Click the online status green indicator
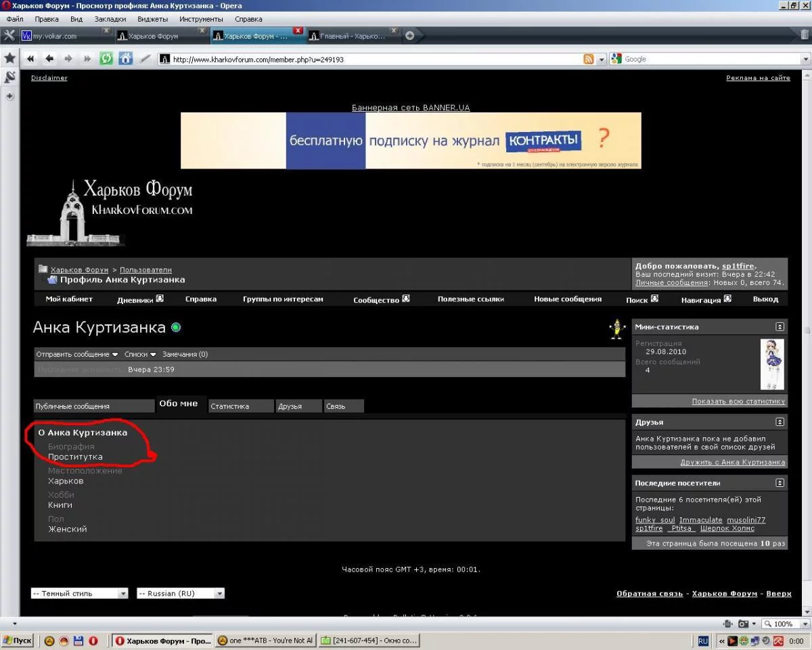The width and height of the screenshot is (812, 650). [x=176, y=328]
